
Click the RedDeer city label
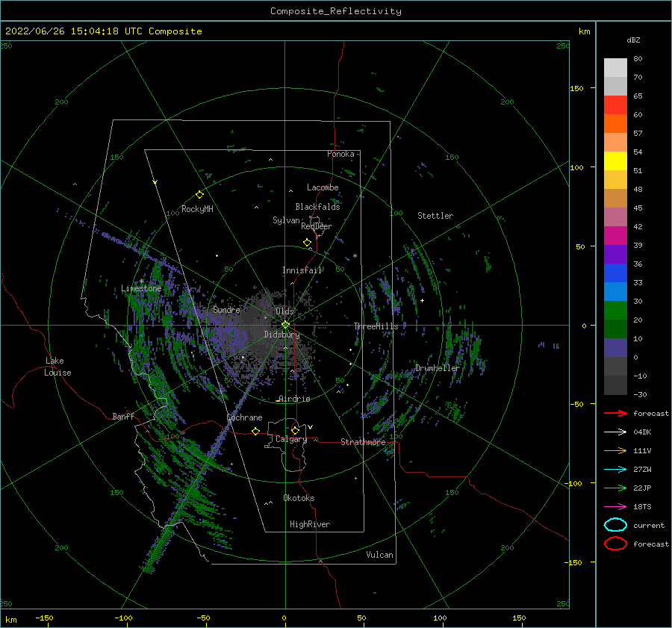click(x=317, y=226)
